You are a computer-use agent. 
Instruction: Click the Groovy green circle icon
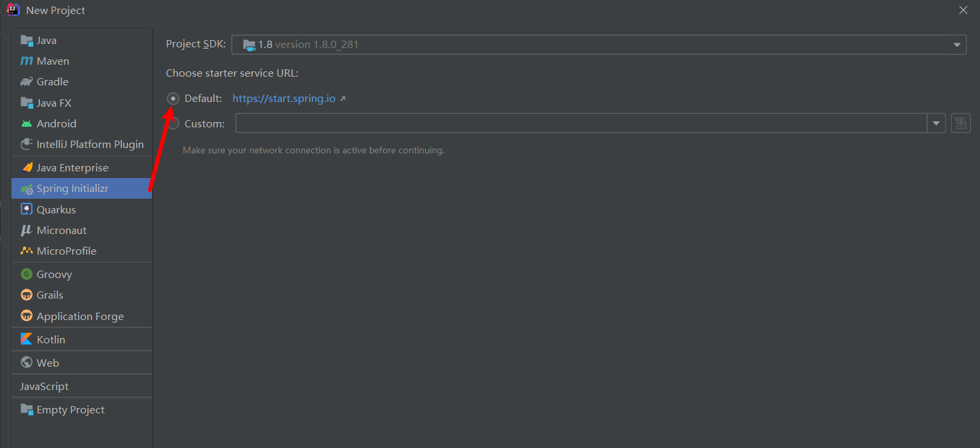tap(27, 274)
